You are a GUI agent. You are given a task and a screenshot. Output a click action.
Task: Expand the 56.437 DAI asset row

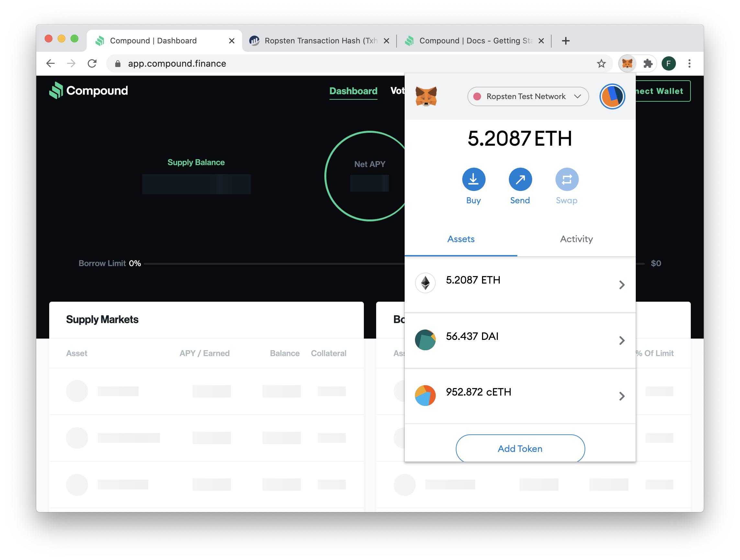pyautogui.click(x=520, y=340)
